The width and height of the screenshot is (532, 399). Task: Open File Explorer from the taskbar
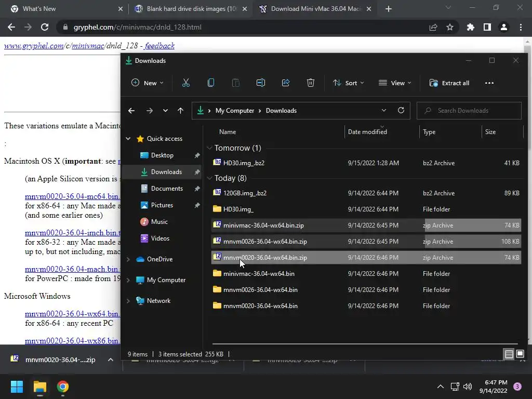point(39,387)
